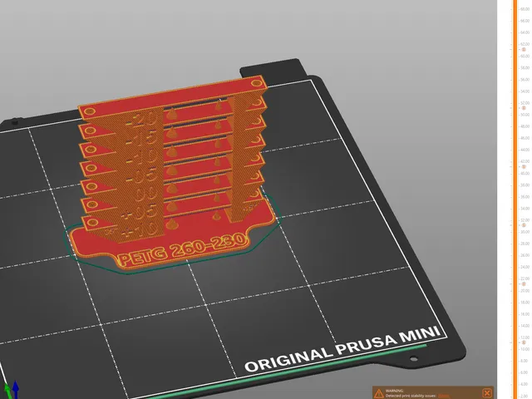The image size is (532, 399).
Task: Close the print stability warning notification
Action: click(487, 393)
